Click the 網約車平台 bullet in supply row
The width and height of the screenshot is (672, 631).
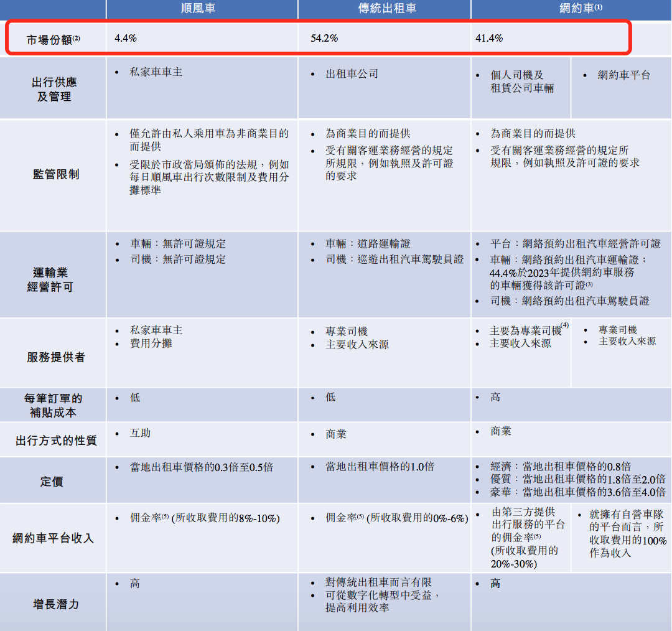[x=623, y=75]
